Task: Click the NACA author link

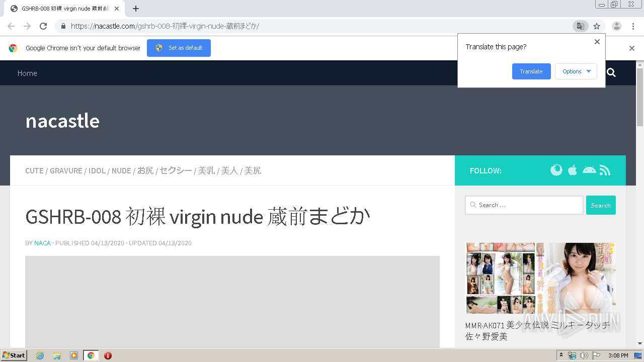Action: pyautogui.click(x=42, y=243)
